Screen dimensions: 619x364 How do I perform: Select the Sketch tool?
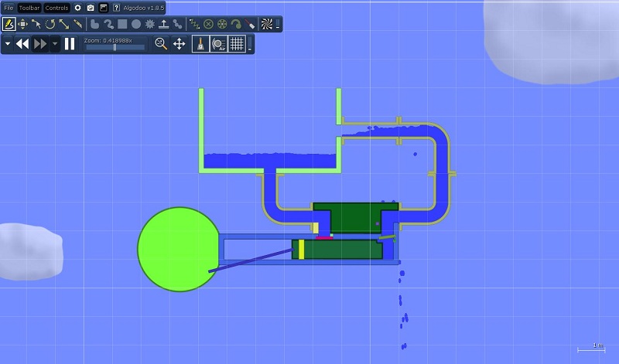(x=9, y=24)
